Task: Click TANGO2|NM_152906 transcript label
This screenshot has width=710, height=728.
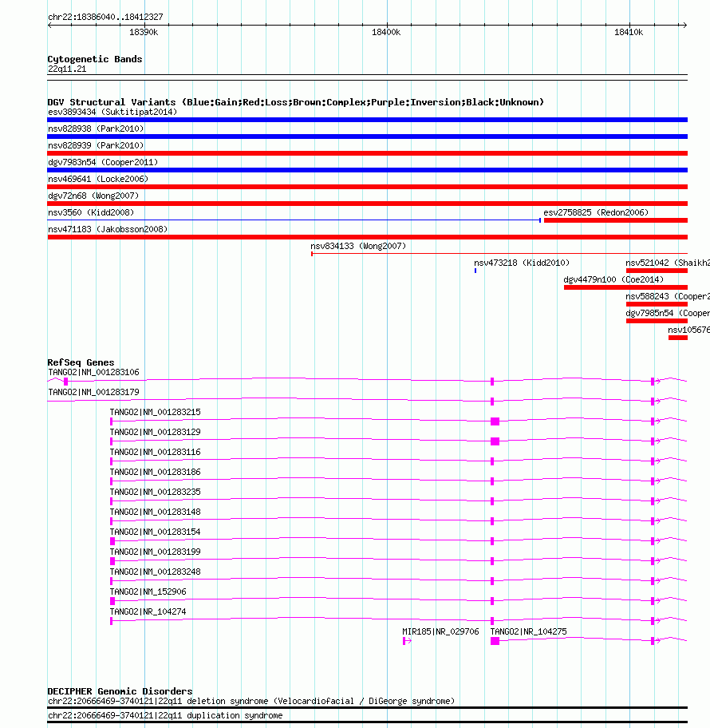Action: tap(148, 591)
